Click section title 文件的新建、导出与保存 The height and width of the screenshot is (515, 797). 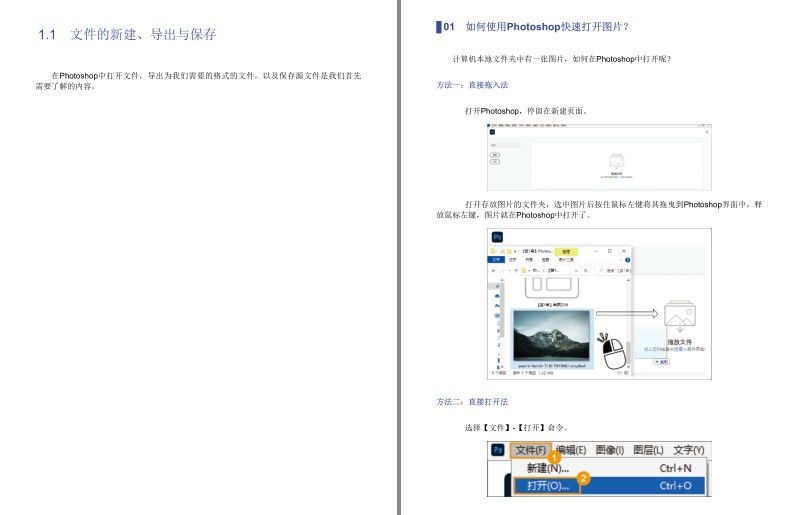point(143,34)
